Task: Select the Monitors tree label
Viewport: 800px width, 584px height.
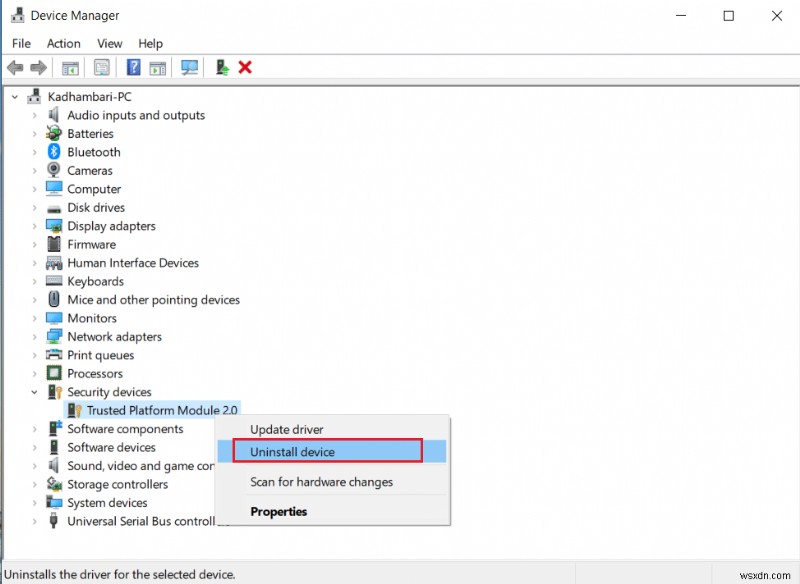Action: click(92, 318)
